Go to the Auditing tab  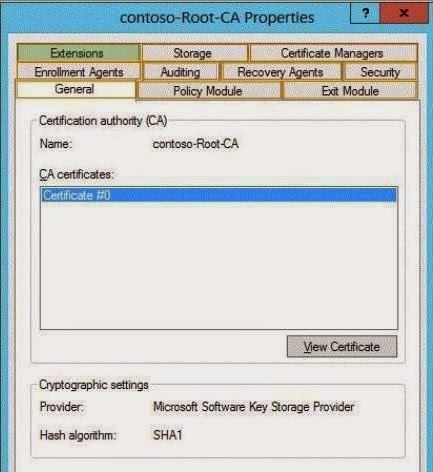(180, 72)
